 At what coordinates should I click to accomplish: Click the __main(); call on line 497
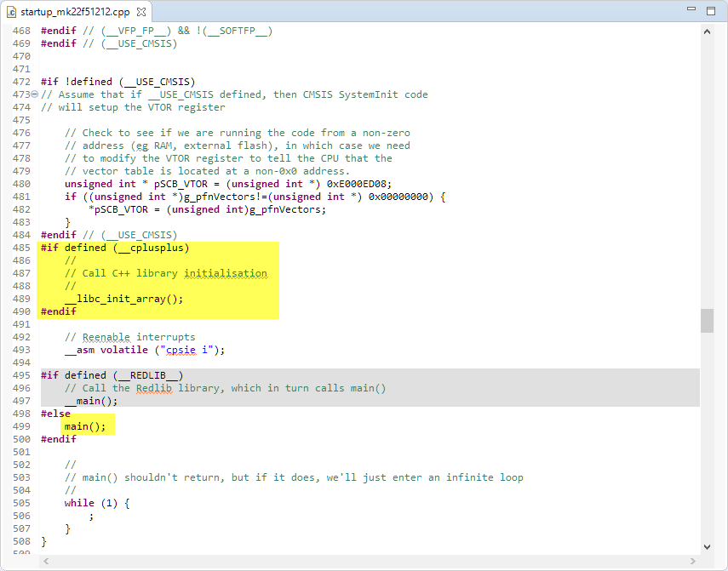(x=91, y=401)
